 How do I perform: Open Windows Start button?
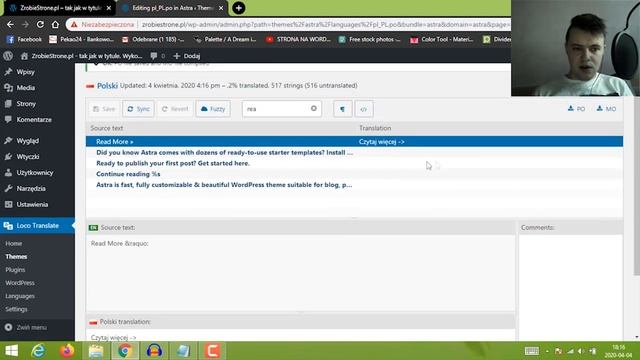click(11, 351)
